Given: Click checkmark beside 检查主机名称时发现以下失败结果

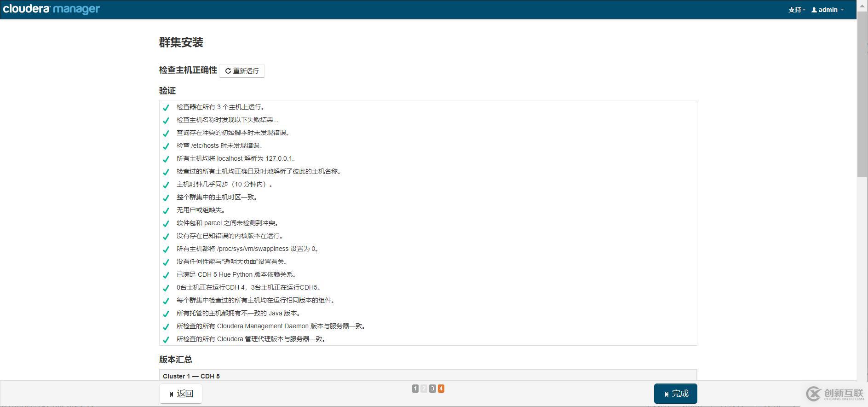Looking at the screenshot, I should pos(166,120).
